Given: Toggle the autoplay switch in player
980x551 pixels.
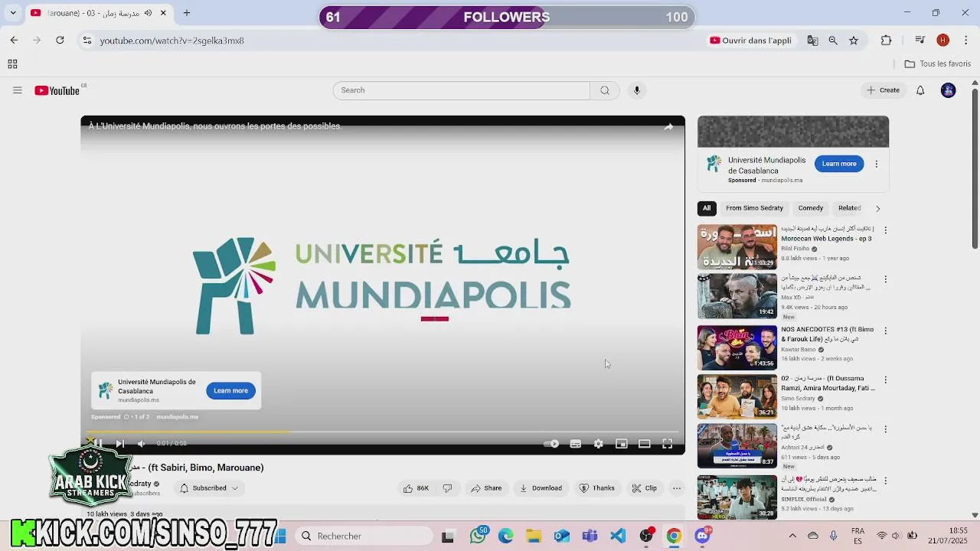Looking at the screenshot, I should coord(551,444).
